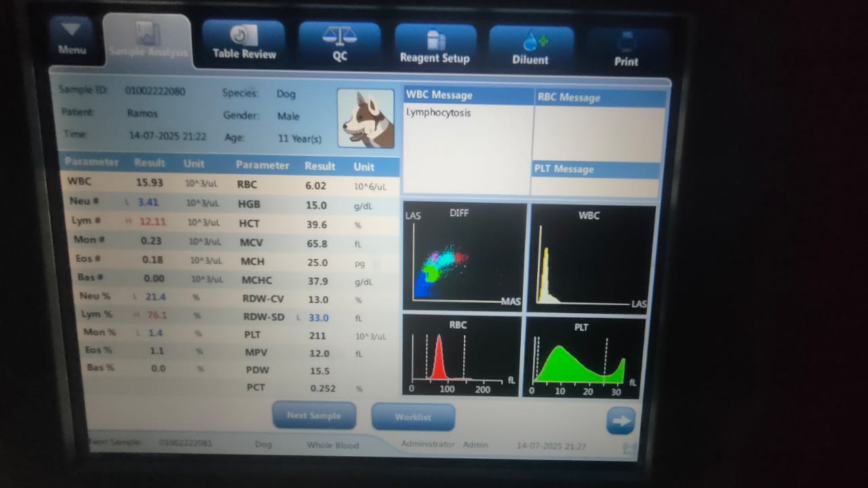Click the Print printer icon

click(626, 42)
